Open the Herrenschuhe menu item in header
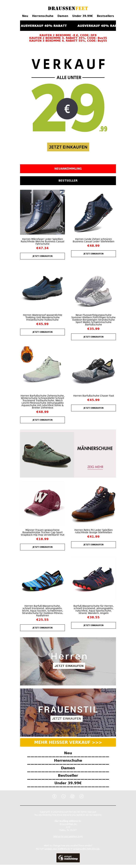 (x=43, y=16)
